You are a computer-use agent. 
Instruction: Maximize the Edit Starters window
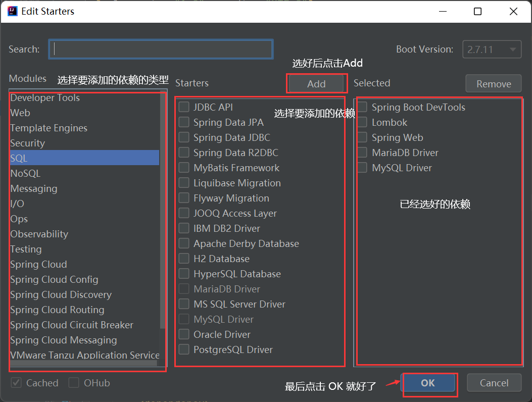tap(477, 11)
